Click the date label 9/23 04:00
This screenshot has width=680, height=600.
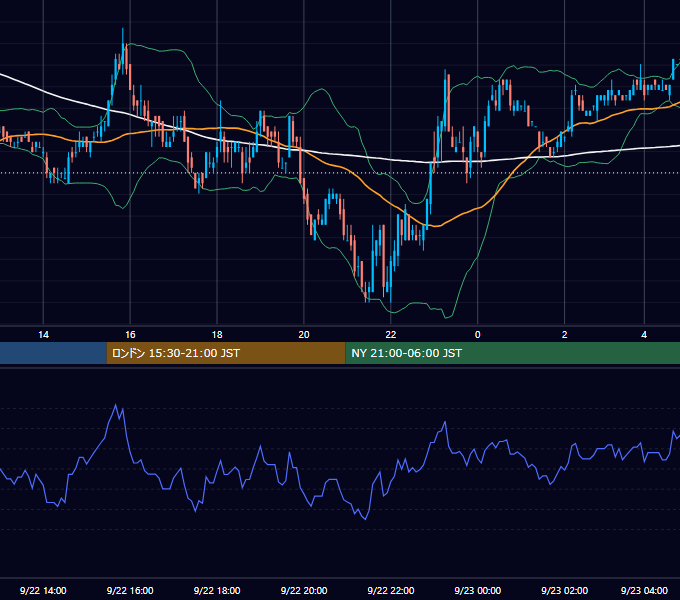[644, 590]
